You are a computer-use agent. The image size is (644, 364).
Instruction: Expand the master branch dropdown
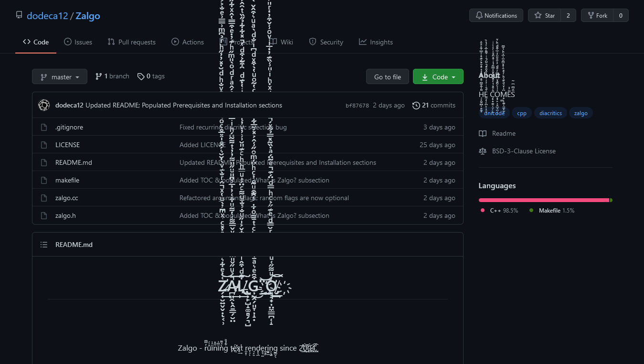(60, 76)
